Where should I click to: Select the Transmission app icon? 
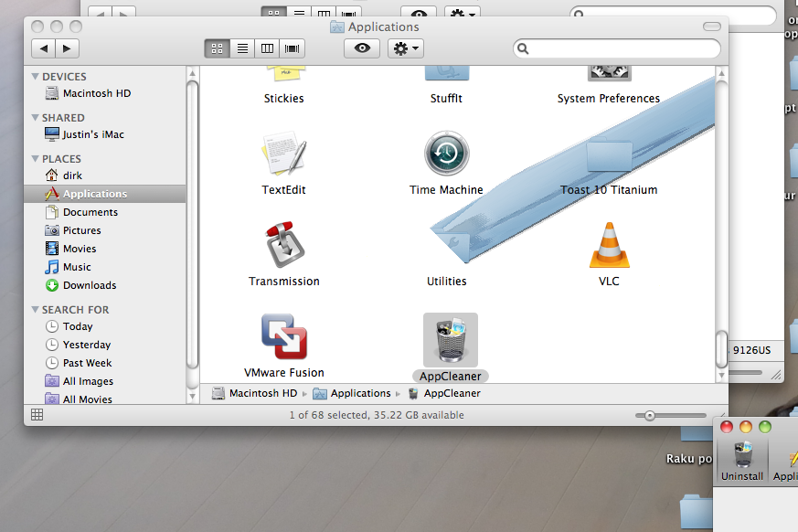pos(284,245)
